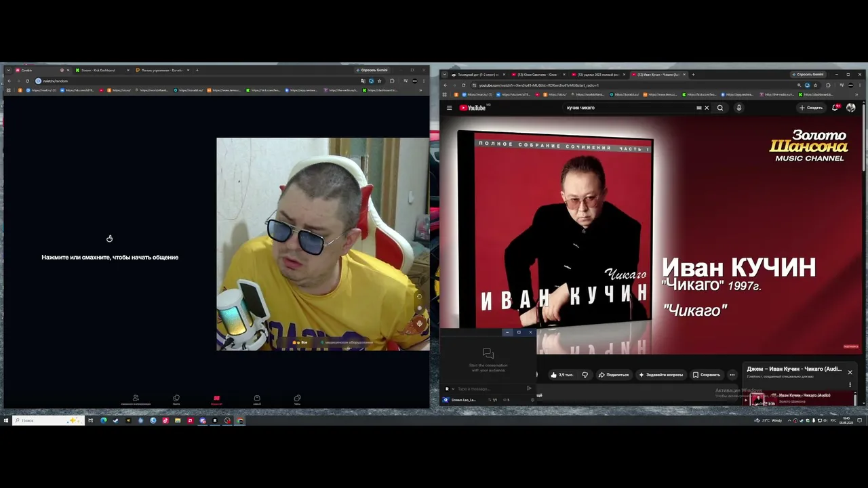Screen dimensions: 868x488
Task: Reload the rulet.tv page
Action: point(28,81)
